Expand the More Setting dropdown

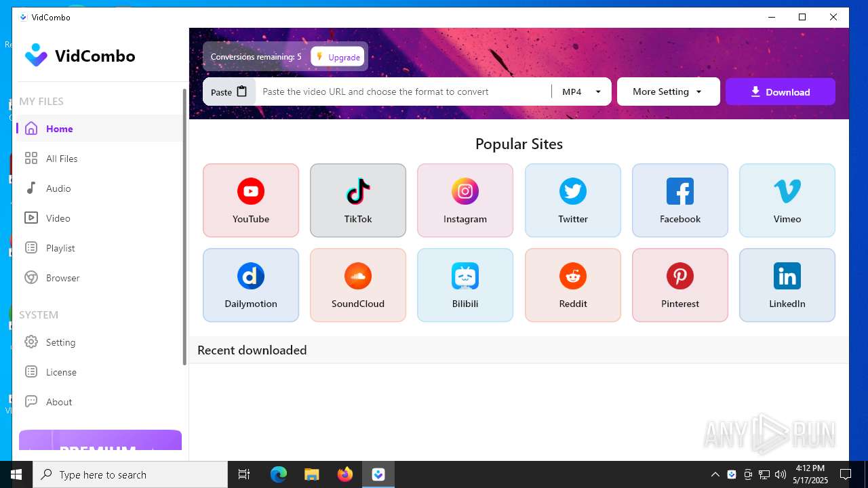(x=668, y=91)
